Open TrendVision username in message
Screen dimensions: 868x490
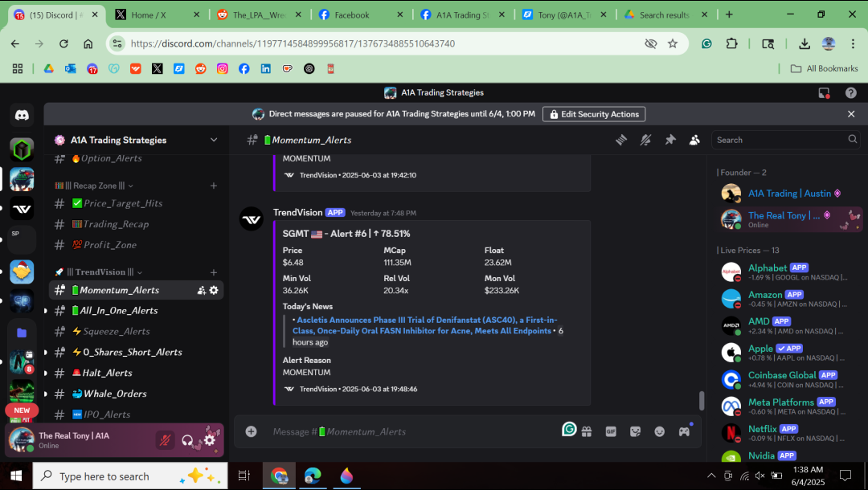[297, 212]
